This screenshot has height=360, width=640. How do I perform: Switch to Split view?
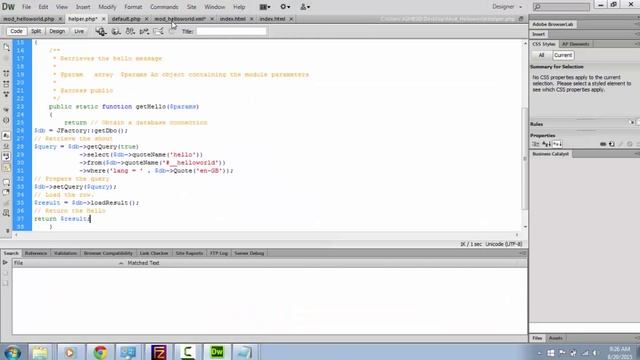[x=36, y=31]
